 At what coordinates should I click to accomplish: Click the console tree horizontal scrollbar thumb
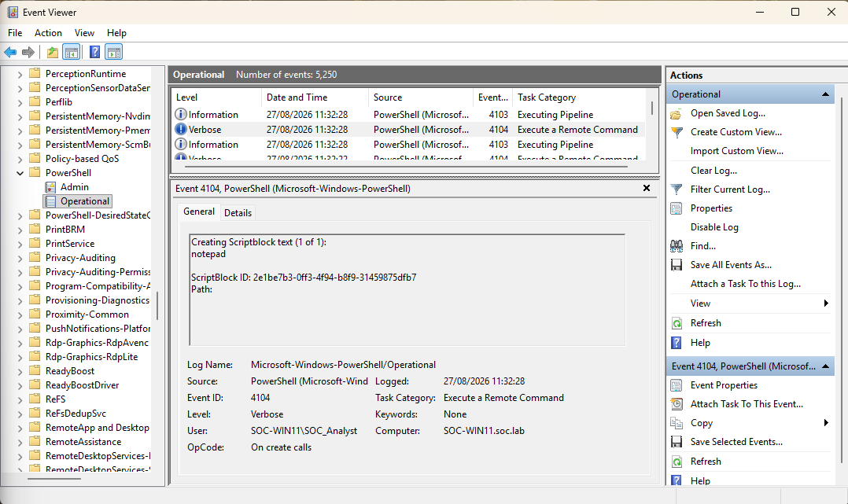54,479
